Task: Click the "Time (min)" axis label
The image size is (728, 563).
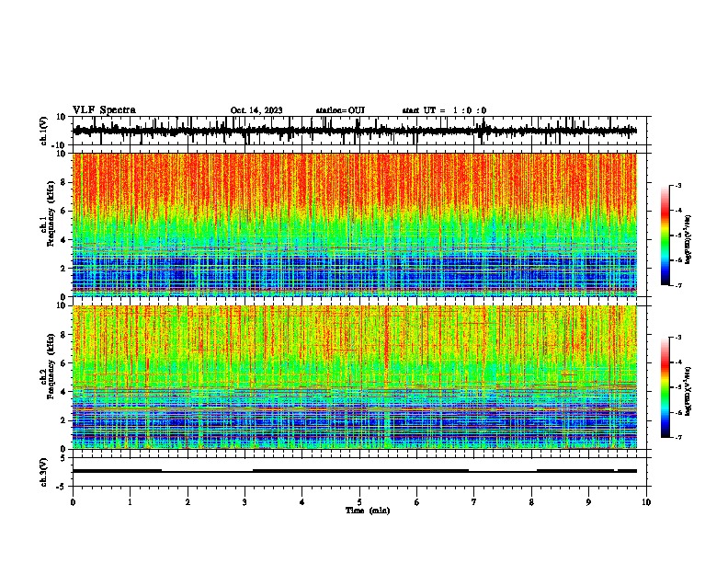Action: coord(368,511)
